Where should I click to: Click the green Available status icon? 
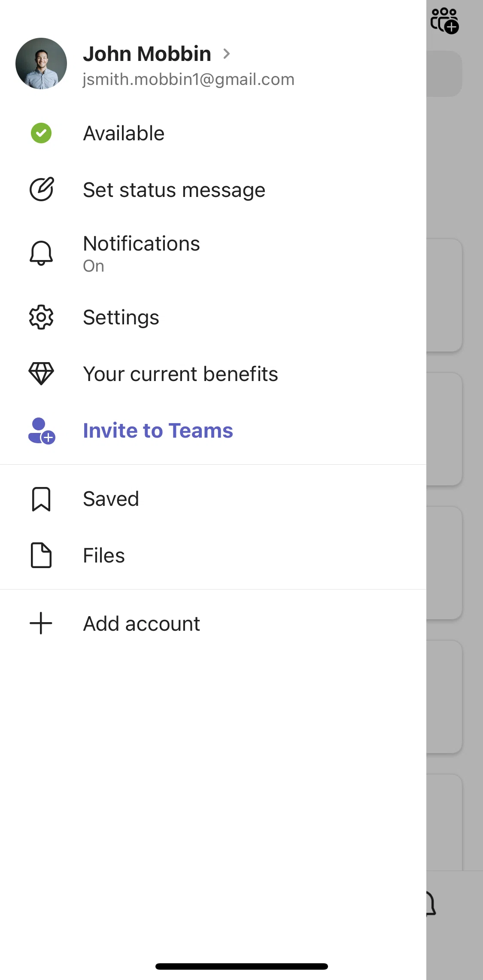click(41, 133)
